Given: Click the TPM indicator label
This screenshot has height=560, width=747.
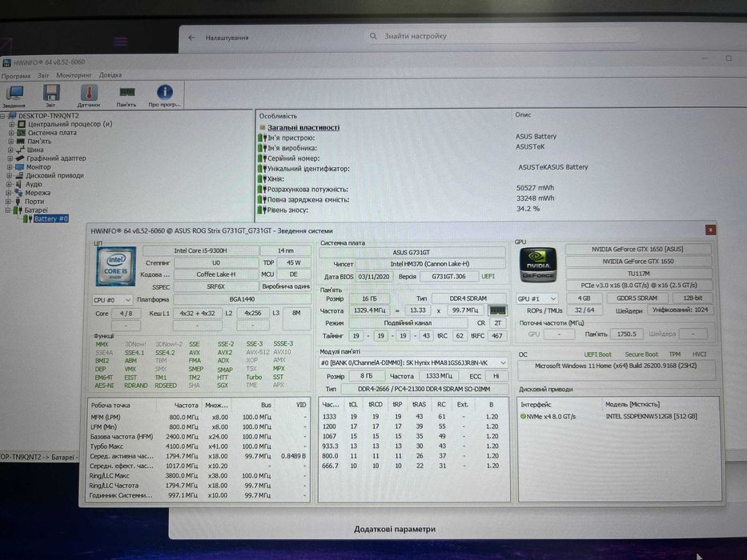Looking at the screenshot, I should coord(675,354).
